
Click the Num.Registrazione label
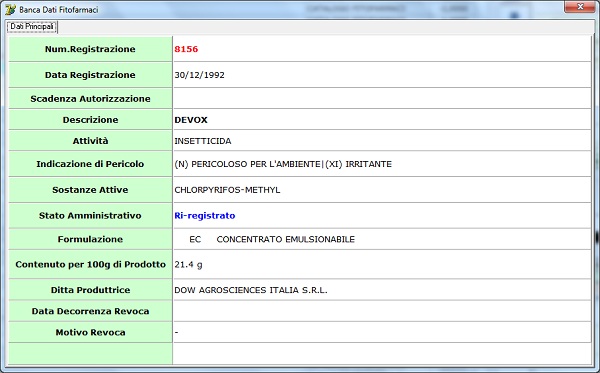(x=90, y=49)
